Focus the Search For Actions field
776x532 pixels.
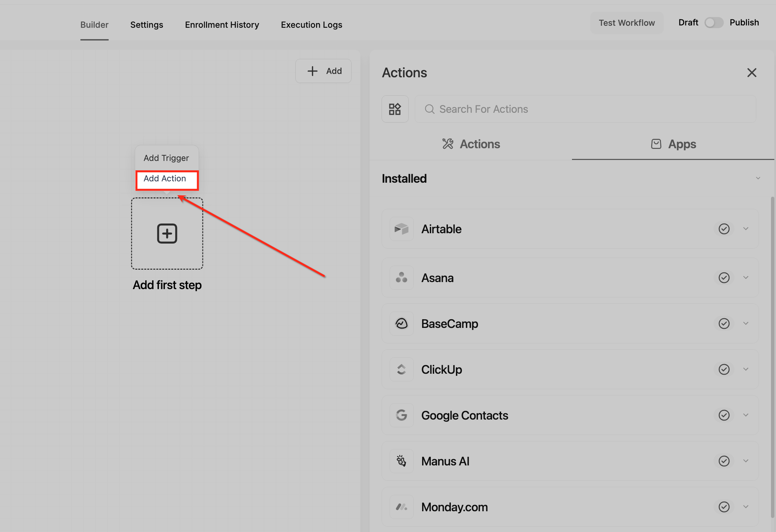[585, 109]
